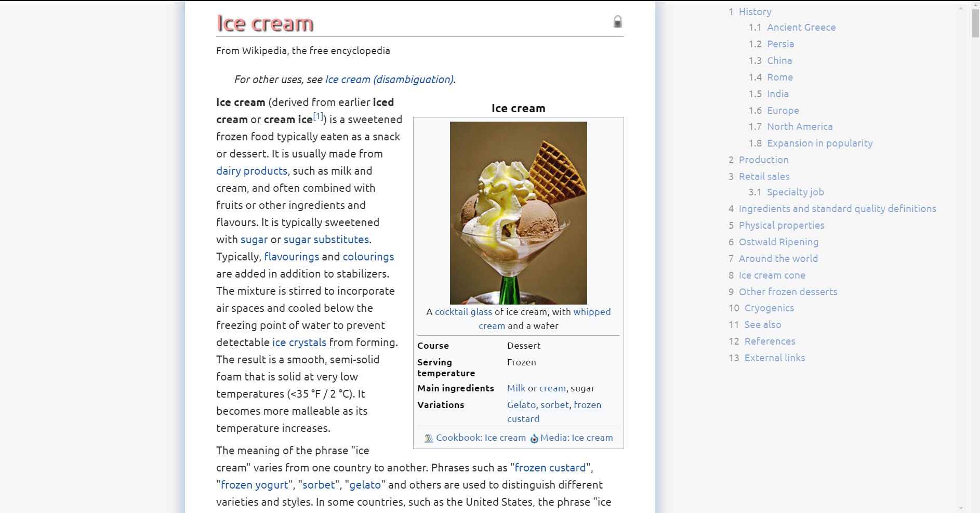Screen dimensions: 980x513
Task: Follow the "frozen yogurt" link
Action: [x=254, y=485]
